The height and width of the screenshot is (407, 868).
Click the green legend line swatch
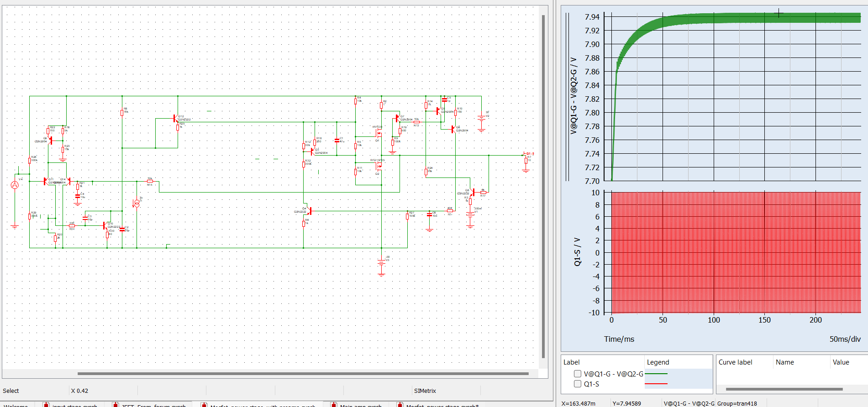656,374
